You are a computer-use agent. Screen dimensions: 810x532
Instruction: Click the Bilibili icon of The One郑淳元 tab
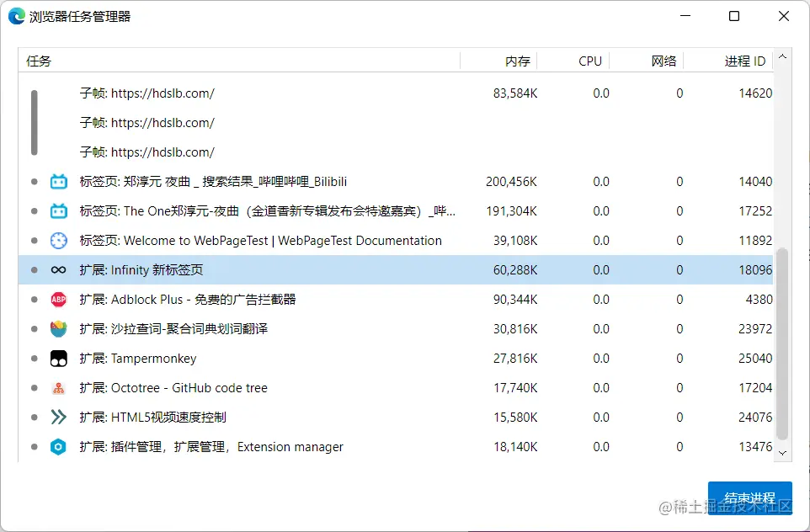click(x=58, y=211)
